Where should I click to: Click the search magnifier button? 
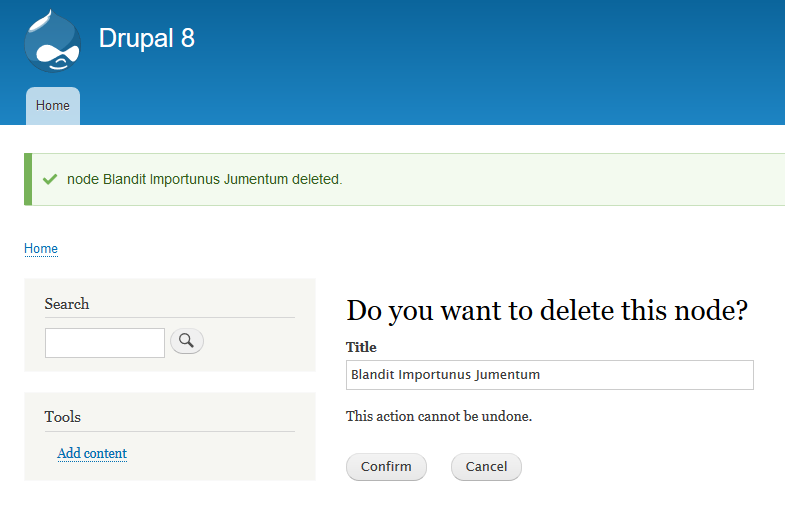[187, 341]
